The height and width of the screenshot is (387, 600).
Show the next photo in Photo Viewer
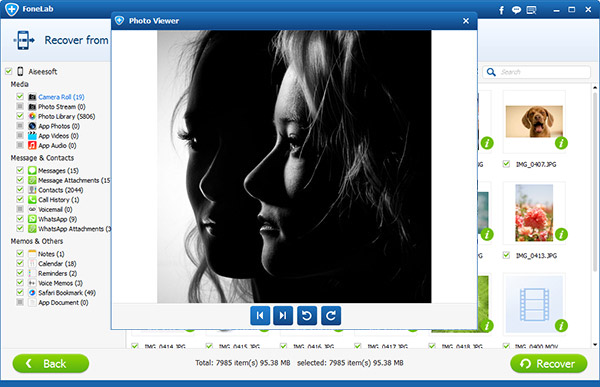pos(283,315)
